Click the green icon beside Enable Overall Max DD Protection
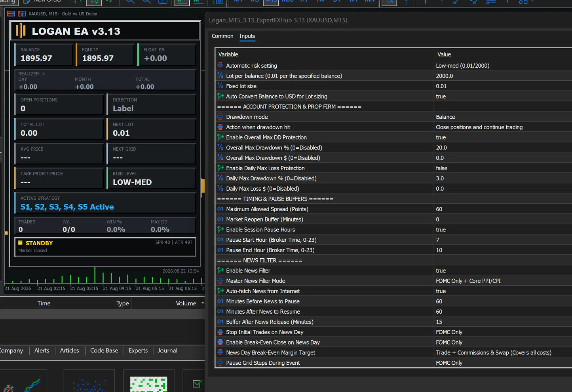This screenshot has width=572, height=392. pyautogui.click(x=220, y=137)
